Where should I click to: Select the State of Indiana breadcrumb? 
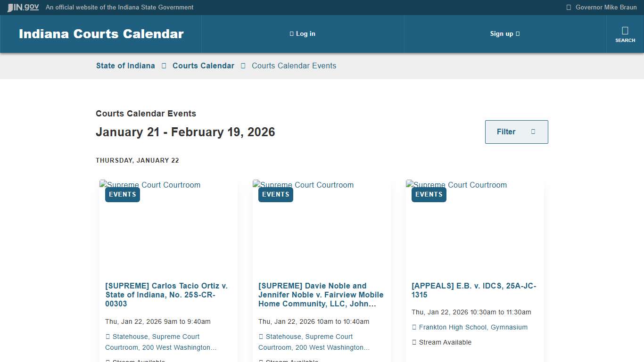click(125, 66)
